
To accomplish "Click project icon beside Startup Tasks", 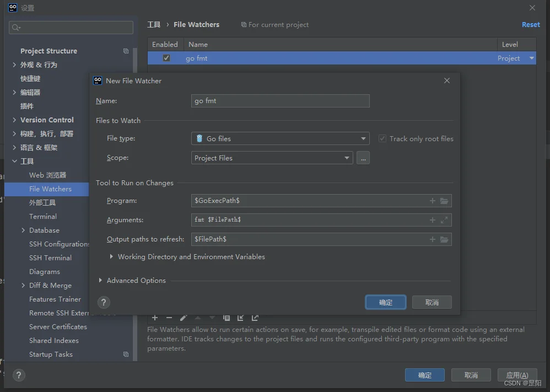I will pyautogui.click(x=126, y=354).
